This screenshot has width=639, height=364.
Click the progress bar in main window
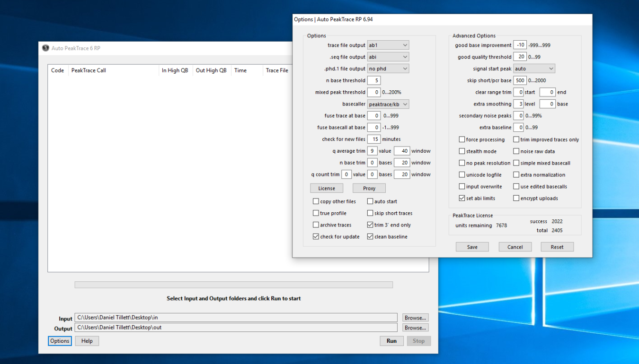pos(233,285)
